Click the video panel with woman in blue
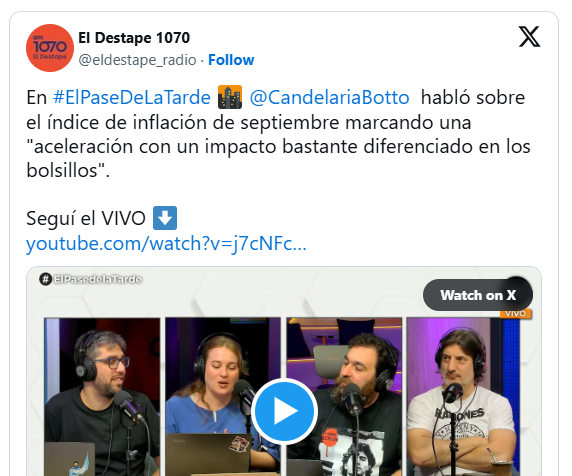The image size is (572, 476). click(x=223, y=396)
